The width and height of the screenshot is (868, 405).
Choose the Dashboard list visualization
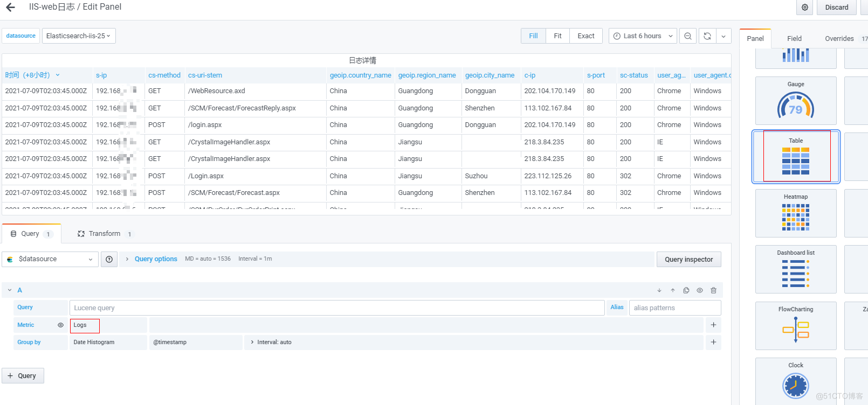796,269
